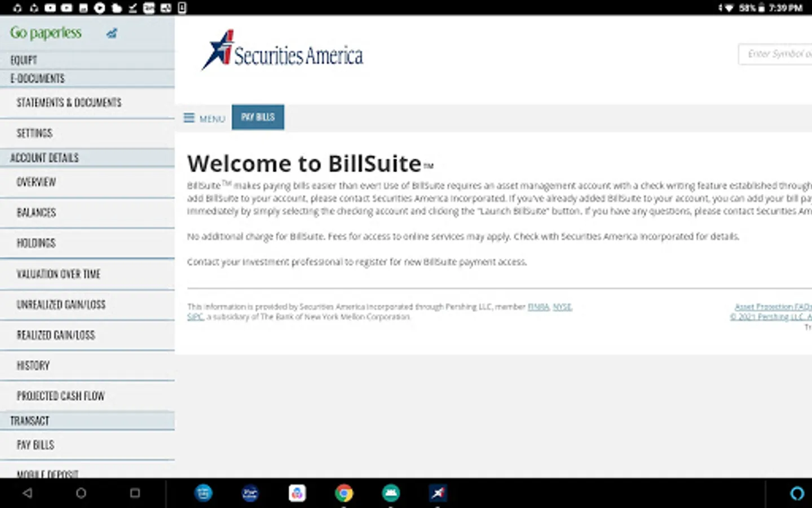Tap the Android back navigation button

27,493
